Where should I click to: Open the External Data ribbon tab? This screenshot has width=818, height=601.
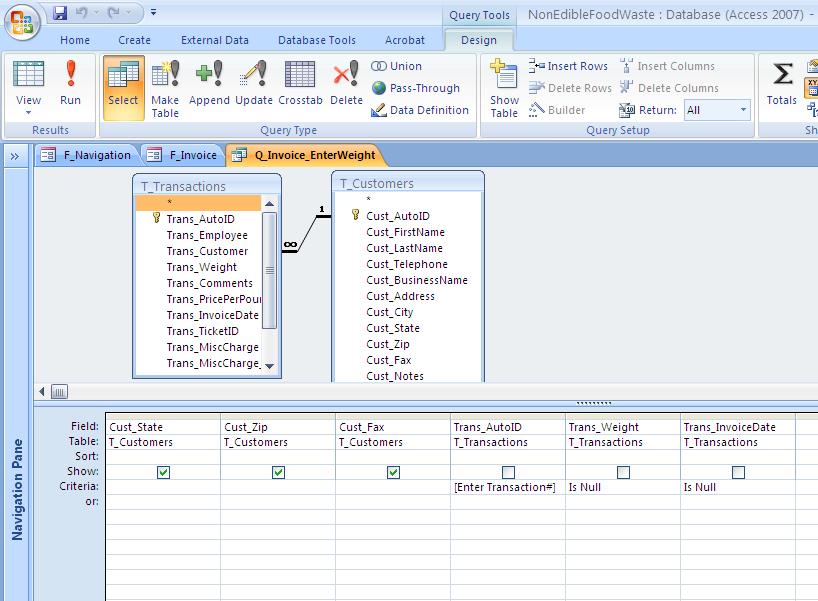coord(214,40)
